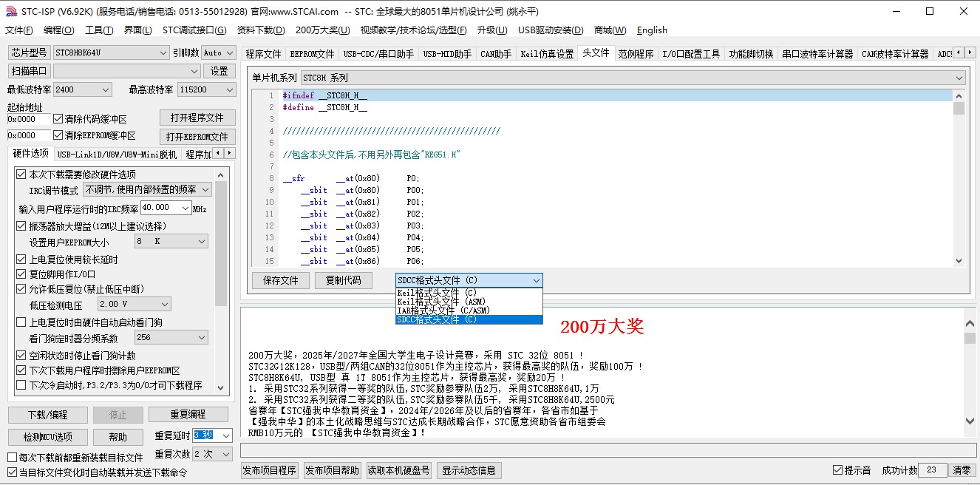Click the 设置 port button
The width and height of the screenshot is (980, 485).
pos(220,71)
